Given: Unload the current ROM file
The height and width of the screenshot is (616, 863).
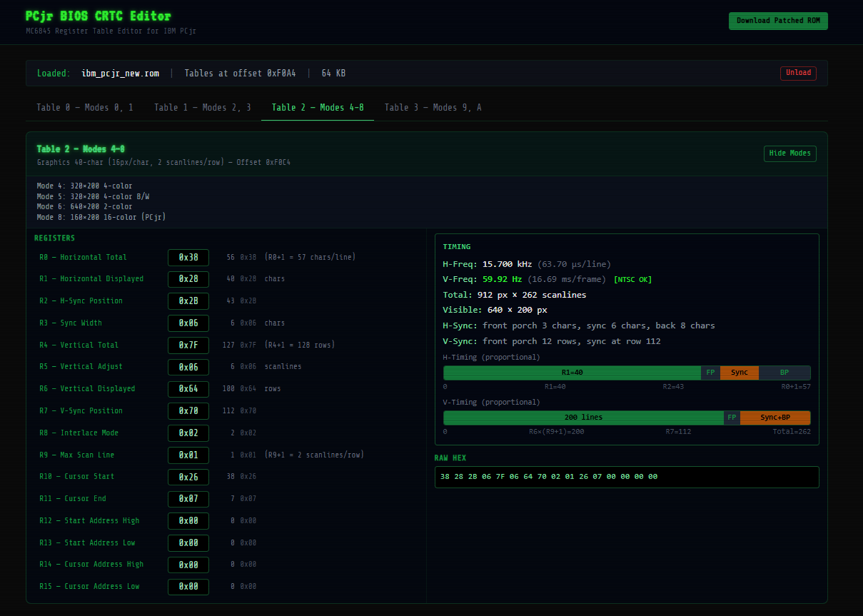Looking at the screenshot, I should click(x=797, y=73).
